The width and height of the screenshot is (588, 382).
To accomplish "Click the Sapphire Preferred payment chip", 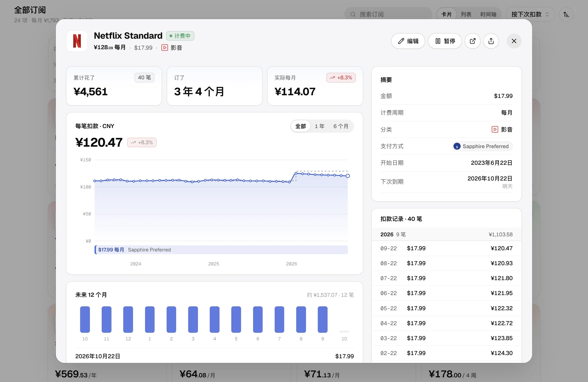I will [x=482, y=146].
